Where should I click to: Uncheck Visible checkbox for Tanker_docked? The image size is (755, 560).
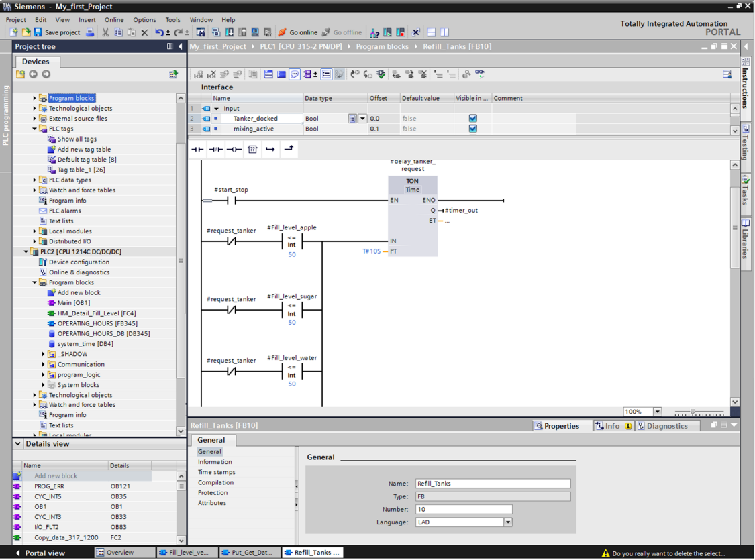pyautogui.click(x=472, y=119)
